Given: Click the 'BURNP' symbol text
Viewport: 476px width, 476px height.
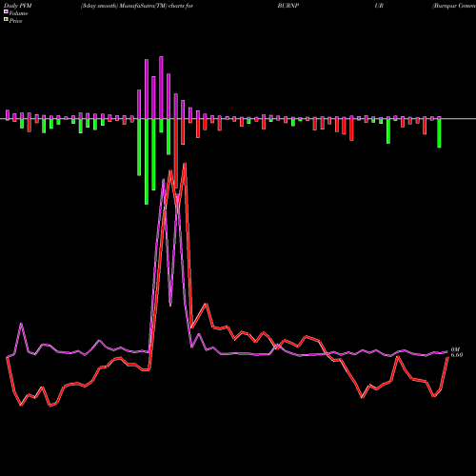Looking at the screenshot, I should point(288,6).
